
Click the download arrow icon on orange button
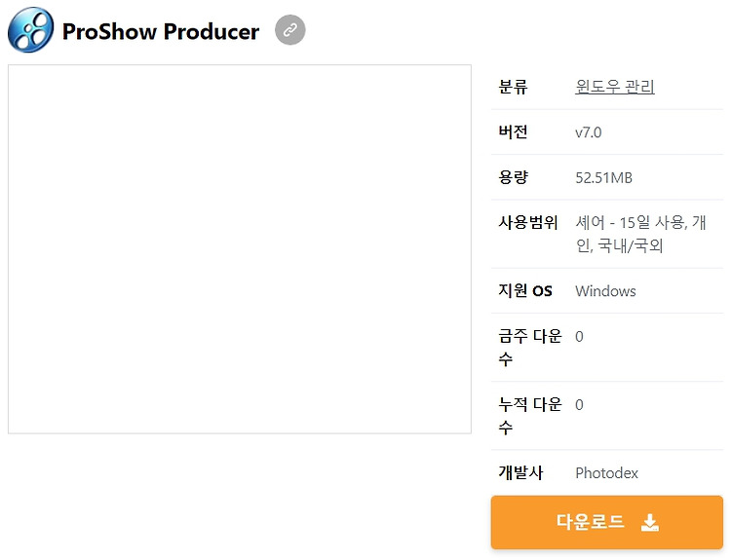point(650,522)
